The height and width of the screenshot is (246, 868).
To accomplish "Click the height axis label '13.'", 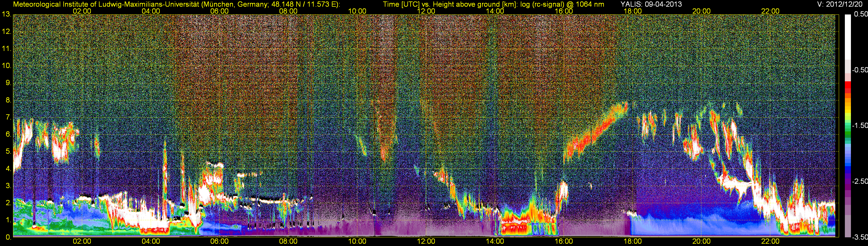I will [x=6, y=14].
